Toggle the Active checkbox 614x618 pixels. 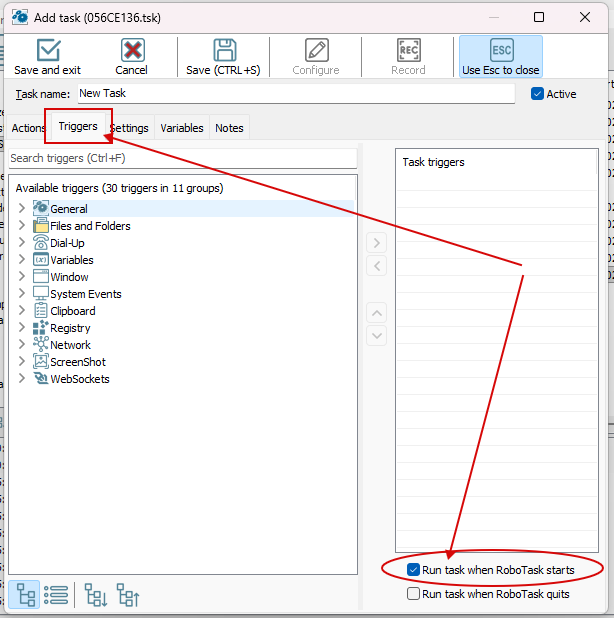point(537,94)
